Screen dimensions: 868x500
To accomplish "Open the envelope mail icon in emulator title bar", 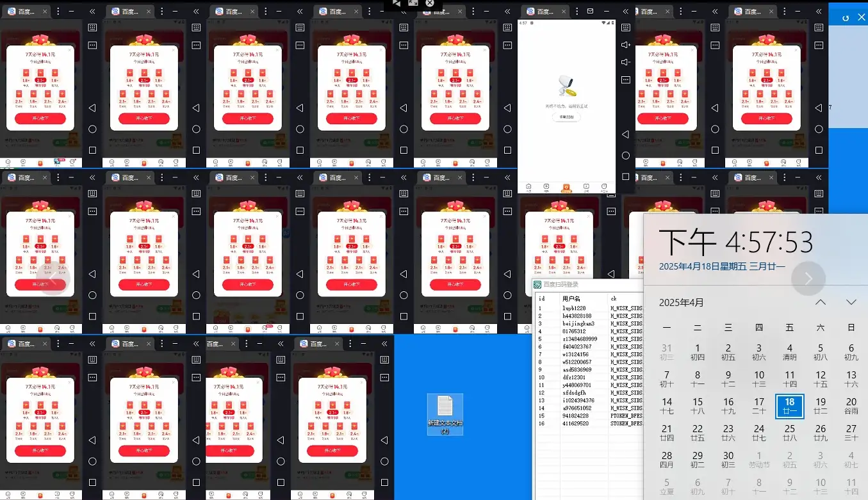I will pos(590,12).
